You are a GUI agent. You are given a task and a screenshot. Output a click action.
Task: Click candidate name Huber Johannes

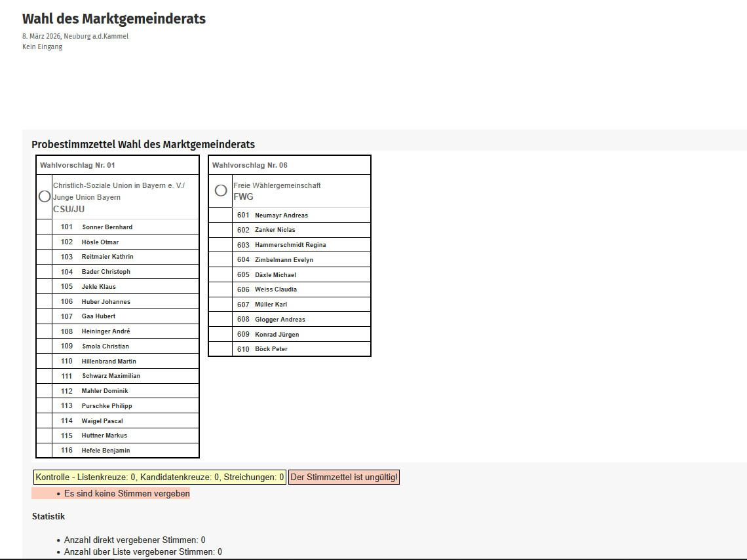tap(105, 302)
